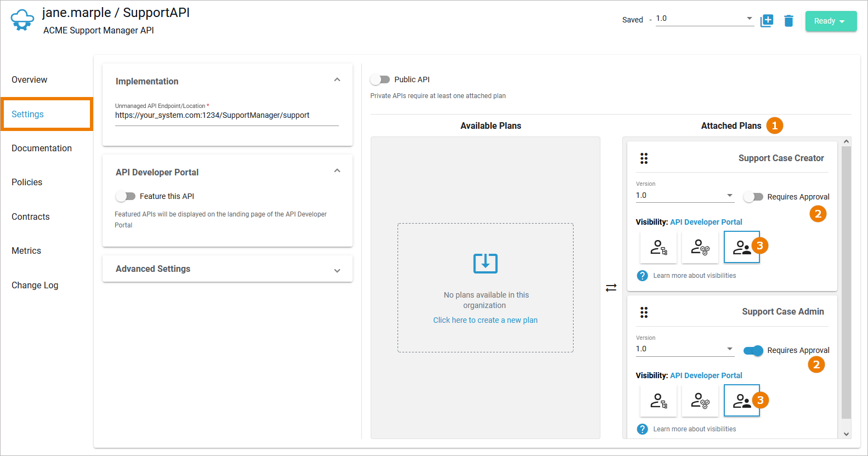Screen dimensions: 868x456
Task: Click the swap plans arrows icon
Action: pos(611,288)
